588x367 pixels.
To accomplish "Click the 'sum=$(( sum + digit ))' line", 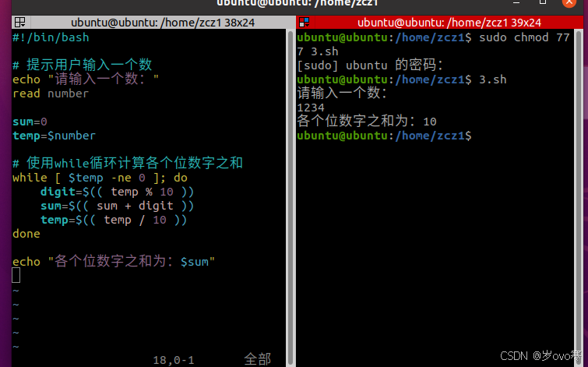I will coord(117,206).
